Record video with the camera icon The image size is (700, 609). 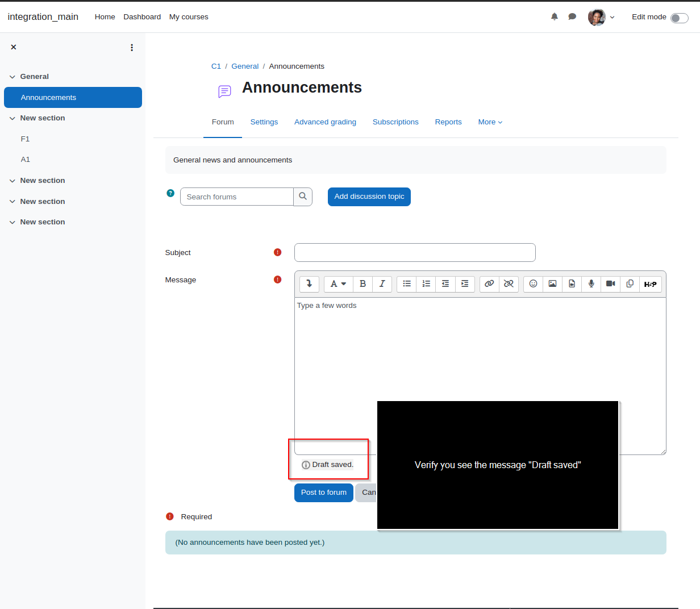[611, 283]
